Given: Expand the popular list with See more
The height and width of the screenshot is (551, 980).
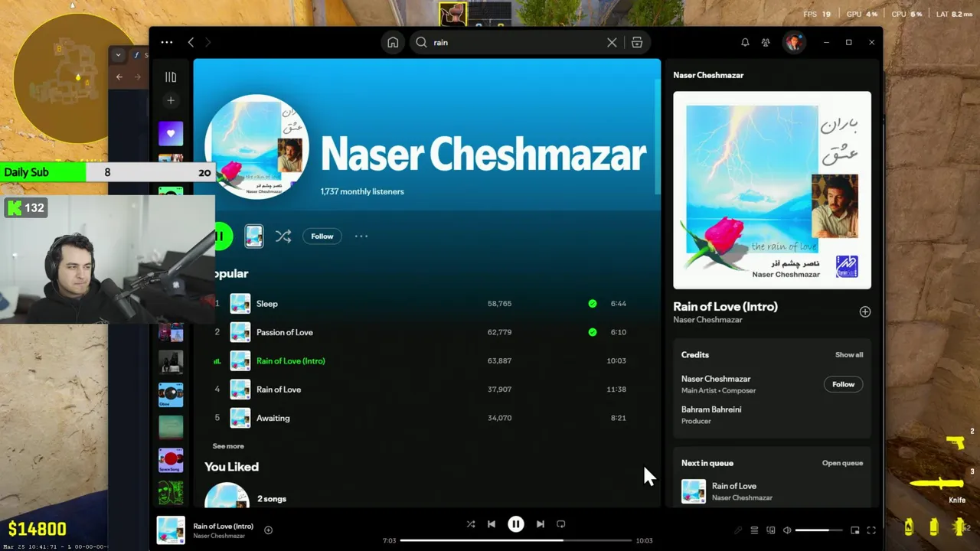Looking at the screenshot, I should click(x=228, y=446).
